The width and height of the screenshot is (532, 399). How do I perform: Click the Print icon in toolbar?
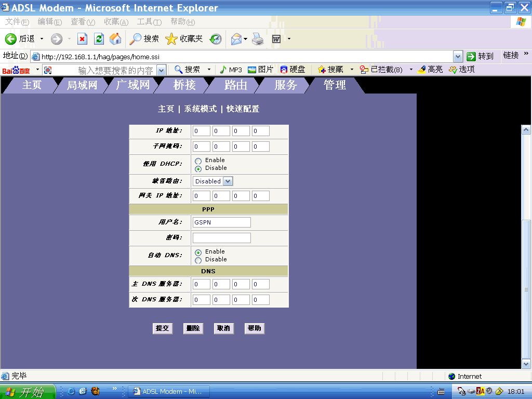pyautogui.click(x=258, y=39)
